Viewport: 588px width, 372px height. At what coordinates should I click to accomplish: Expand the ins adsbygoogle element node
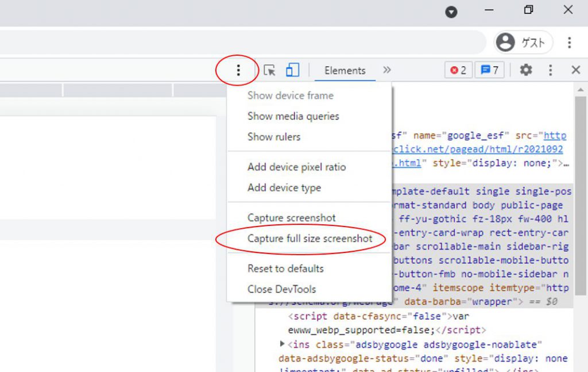tap(282, 344)
